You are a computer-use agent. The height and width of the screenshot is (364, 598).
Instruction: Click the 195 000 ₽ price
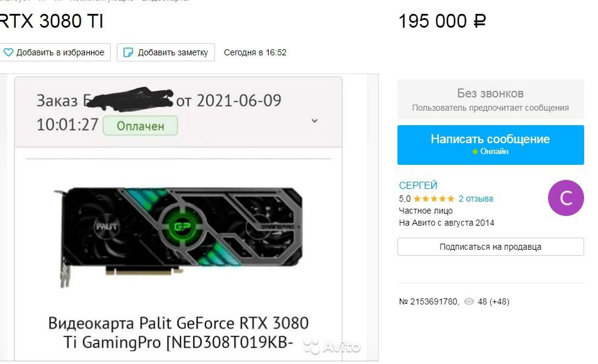[x=442, y=21]
